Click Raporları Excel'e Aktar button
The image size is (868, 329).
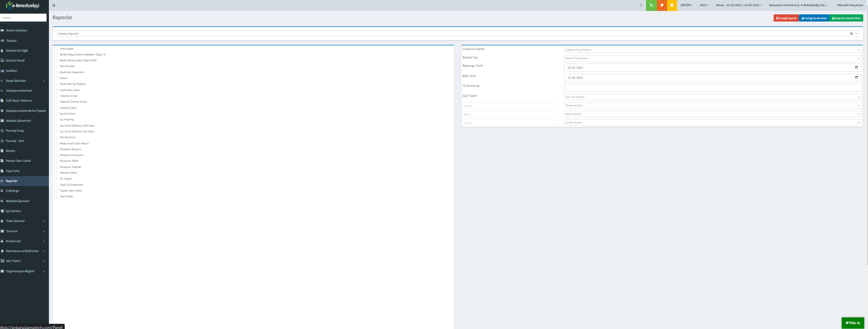coord(846,18)
